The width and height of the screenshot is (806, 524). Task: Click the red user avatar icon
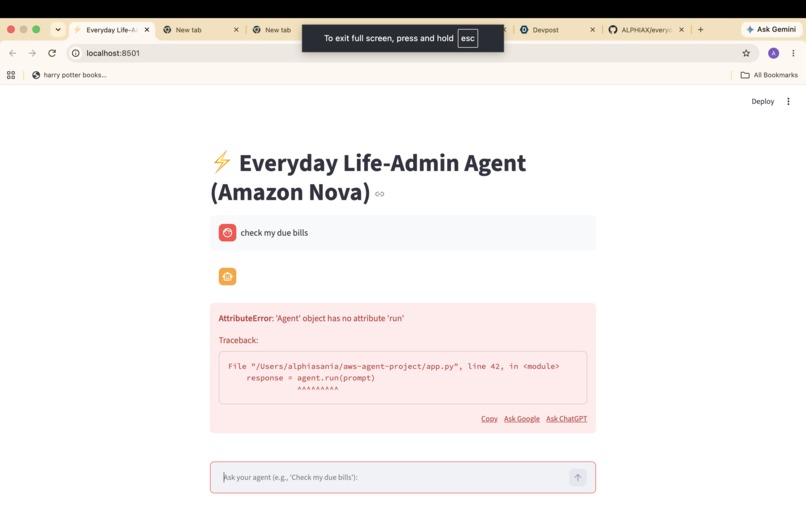coord(227,232)
